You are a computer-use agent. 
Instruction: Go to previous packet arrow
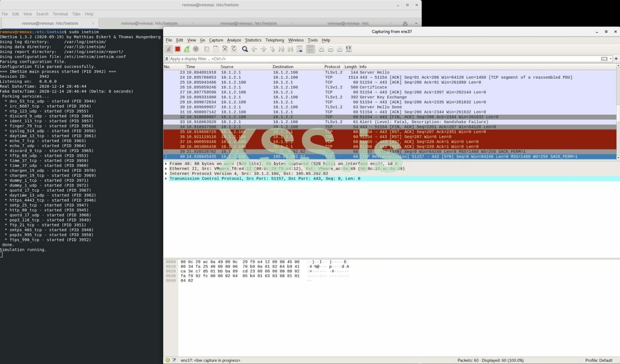coord(254,49)
